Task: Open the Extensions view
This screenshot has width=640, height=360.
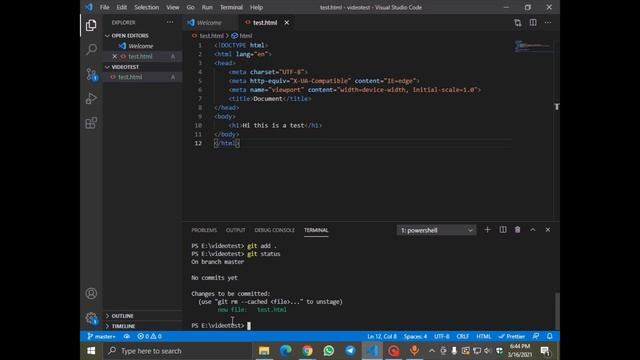Action: (x=91, y=123)
